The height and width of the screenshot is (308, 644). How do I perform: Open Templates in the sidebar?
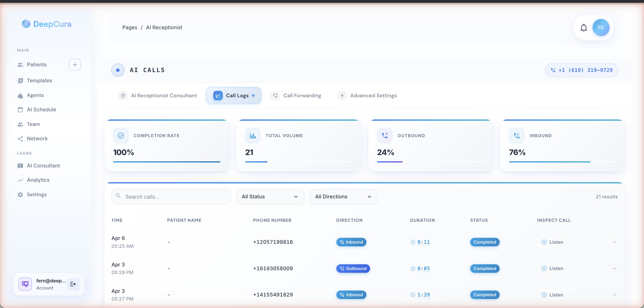(x=40, y=81)
